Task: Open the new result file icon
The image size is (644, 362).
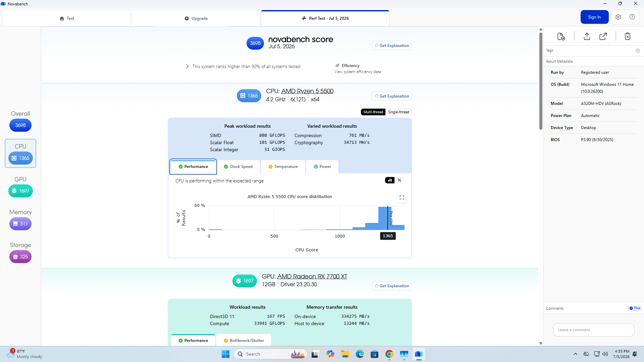Action: point(561,37)
